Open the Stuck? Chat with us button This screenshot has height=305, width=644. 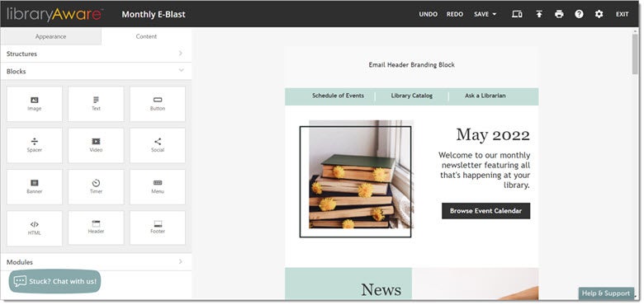[54, 281]
